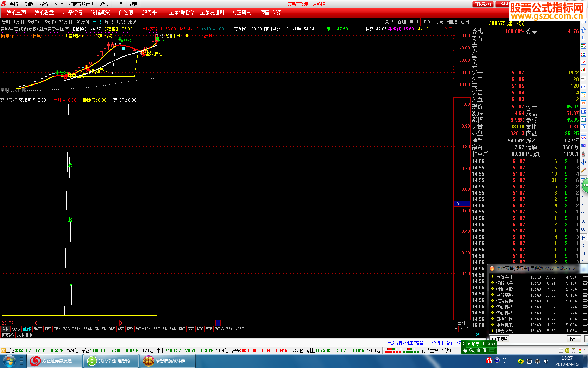Switch chart to 日线 period
The height and width of the screenshot is (368, 588).
(97, 22)
